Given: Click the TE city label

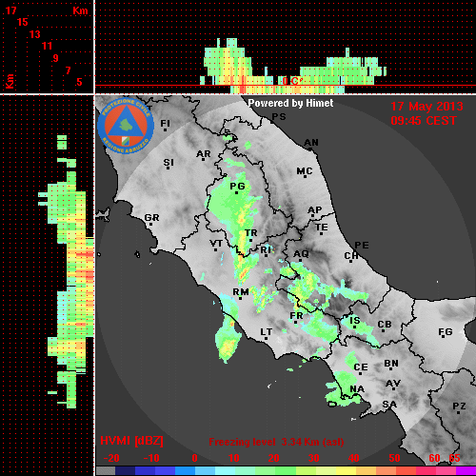Looking at the screenshot, I should (322, 228).
